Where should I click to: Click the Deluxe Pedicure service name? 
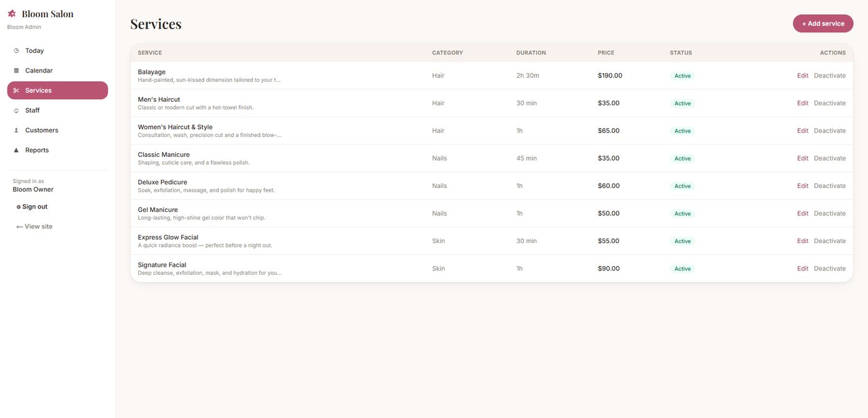coord(162,182)
